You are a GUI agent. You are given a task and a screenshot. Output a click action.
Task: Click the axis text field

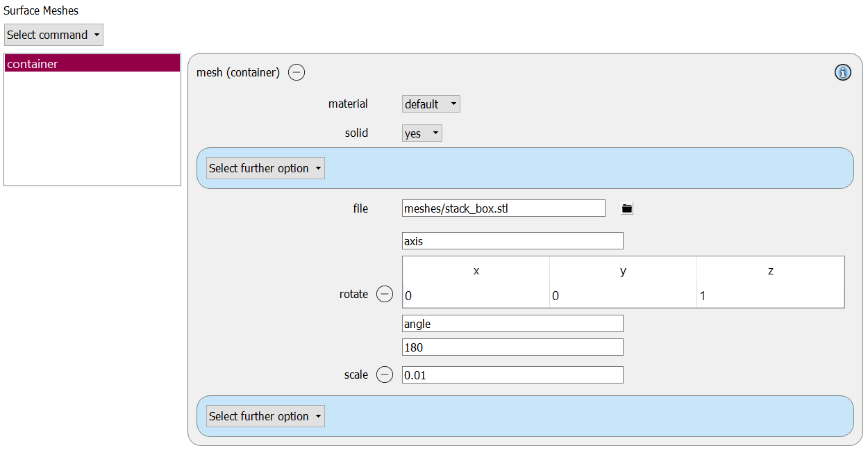click(512, 241)
